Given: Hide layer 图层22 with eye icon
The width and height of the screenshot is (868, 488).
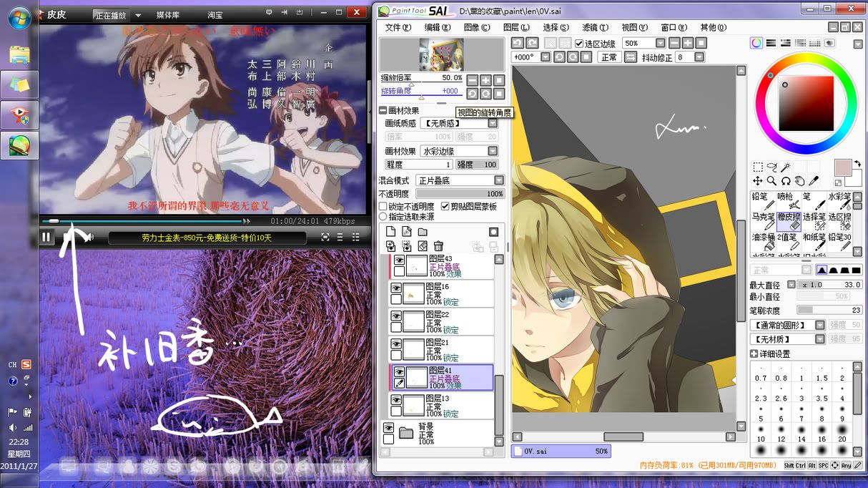Looking at the screenshot, I should point(396,316).
